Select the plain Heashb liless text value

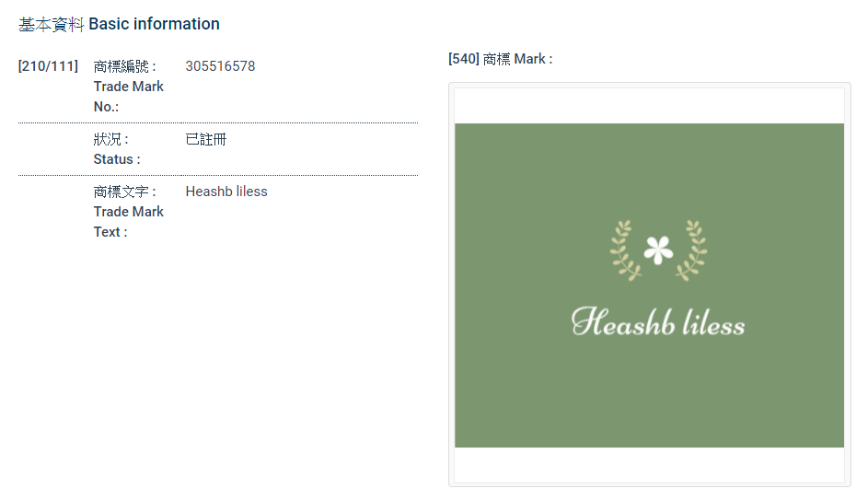pyautogui.click(x=226, y=192)
